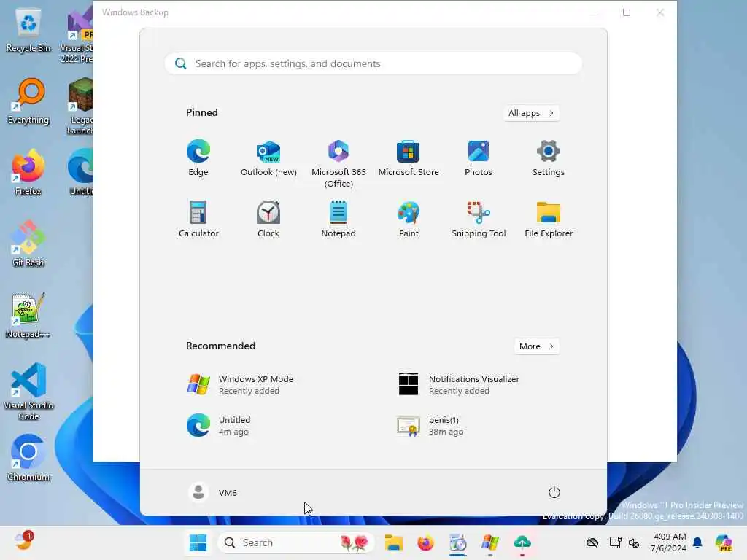This screenshot has height=560, width=747.
Task: Launch the Photos app
Action: coord(479,158)
